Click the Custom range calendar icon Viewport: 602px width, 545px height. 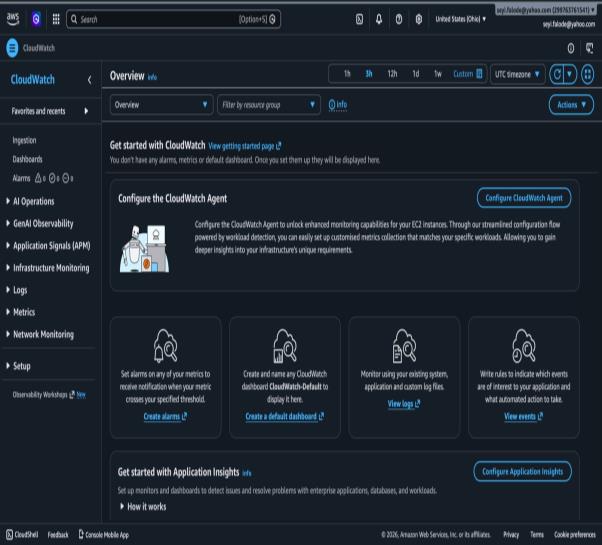[479, 74]
